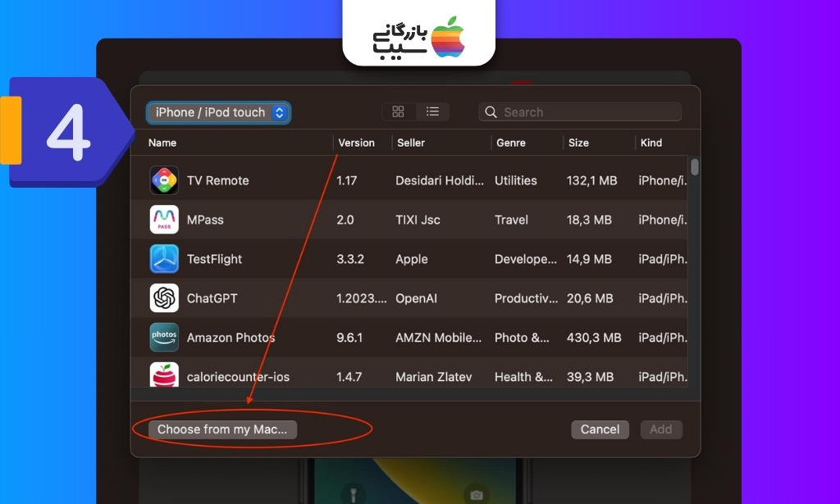Click the TestFlight name text

click(214, 260)
